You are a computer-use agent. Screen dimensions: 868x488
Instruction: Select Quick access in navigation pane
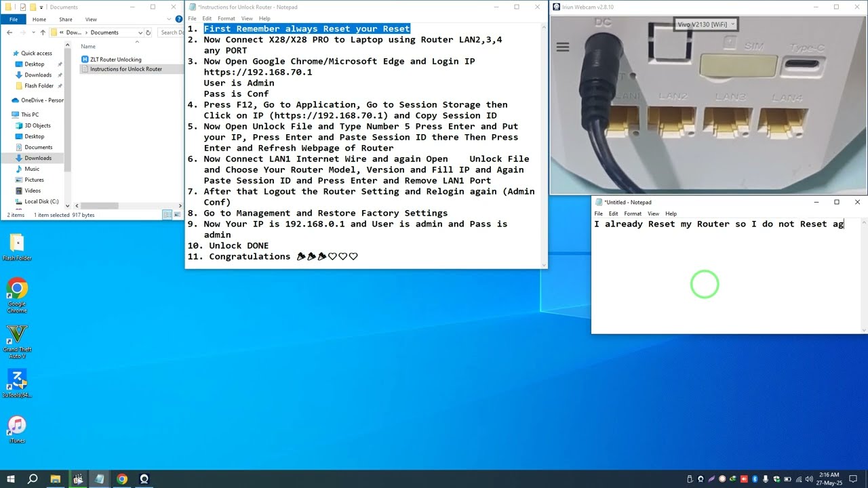pos(36,54)
